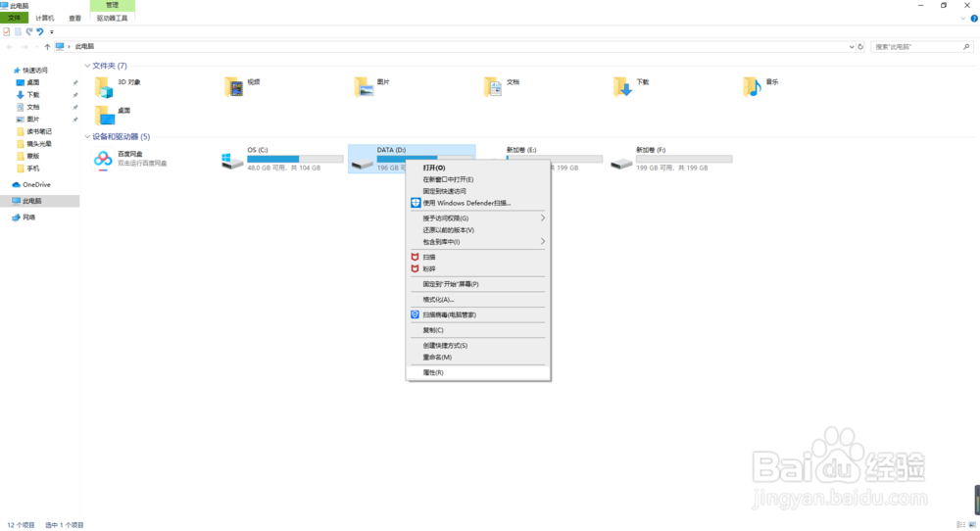Image resolution: width=980 pixels, height=531 pixels.
Task: Click McAfee 粉碎 shred entry
Action: (478, 268)
